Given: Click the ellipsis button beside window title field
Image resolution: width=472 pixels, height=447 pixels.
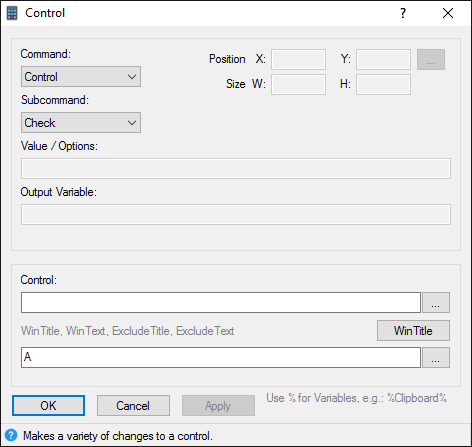Looking at the screenshot, I should tap(436, 358).
